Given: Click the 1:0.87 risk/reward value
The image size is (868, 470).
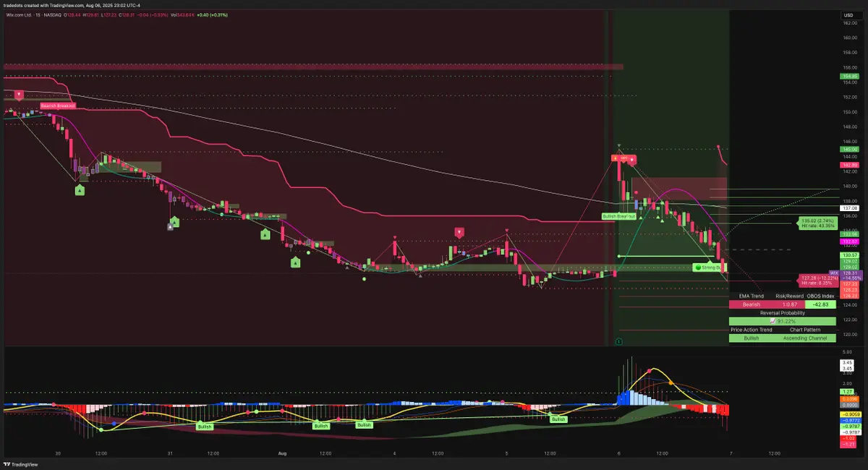Looking at the screenshot, I should pos(790,304).
